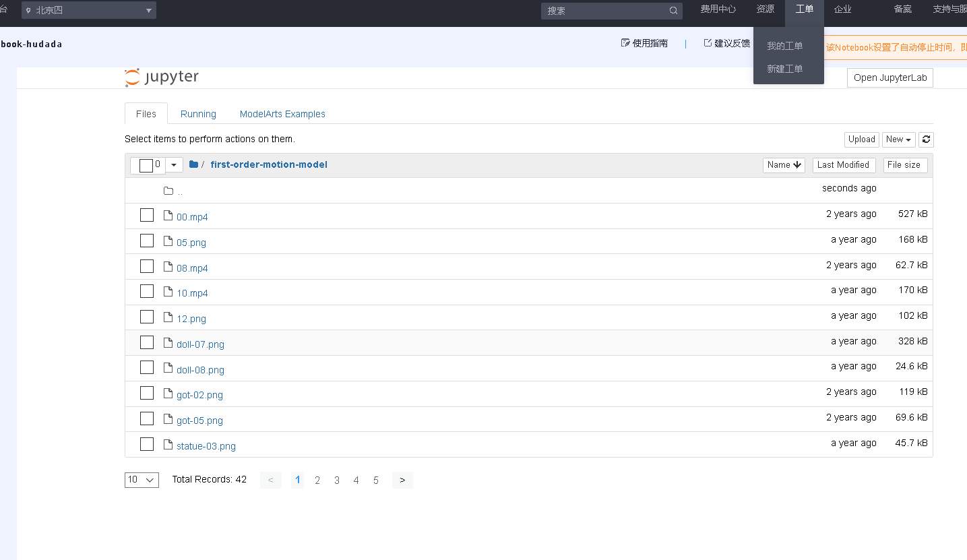Sort by File size
Screen dimensions: 967x560
coord(906,165)
